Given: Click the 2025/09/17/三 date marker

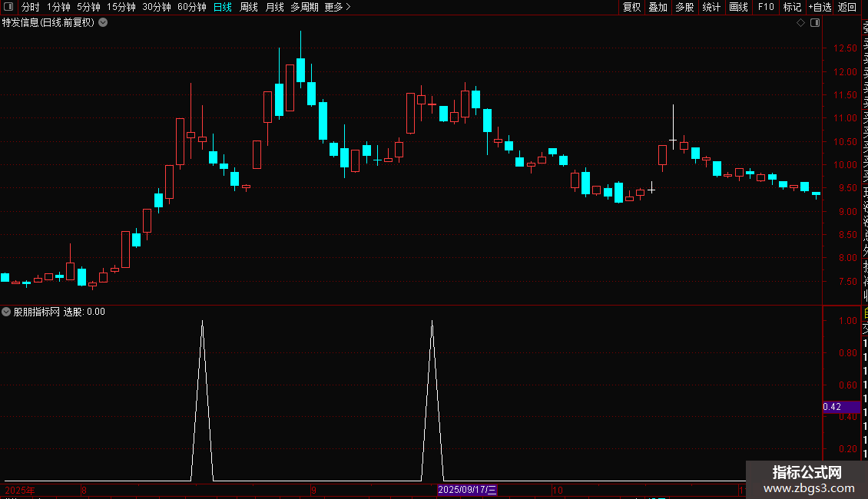Looking at the screenshot, I should point(467,490).
